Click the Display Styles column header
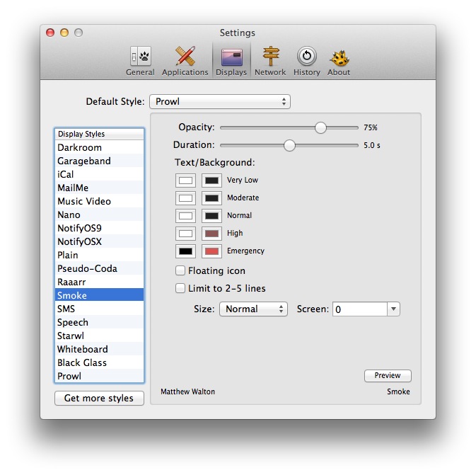 click(x=99, y=134)
